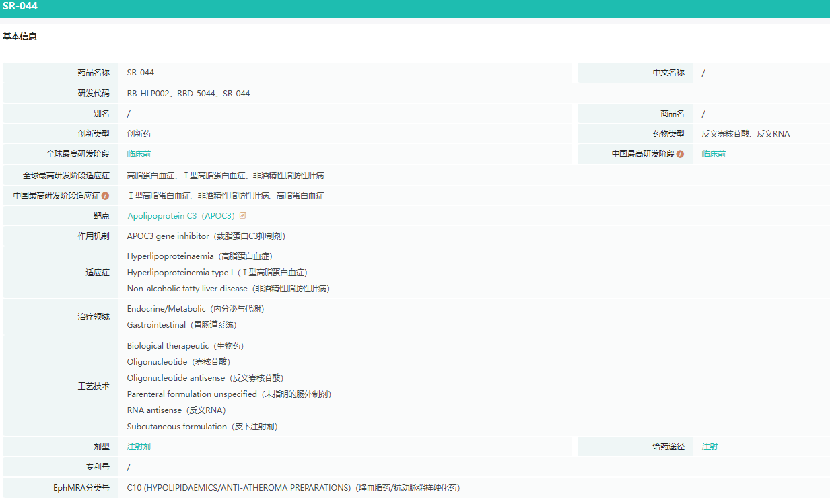The image size is (830, 504).
Task: Click info icon beside 中国最高研发阶段适应症 label
Action: pyautogui.click(x=105, y=196)
